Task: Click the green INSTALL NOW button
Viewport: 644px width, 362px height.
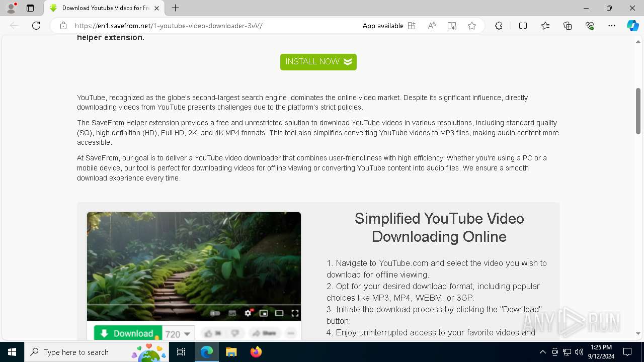Action: pos(318,62)
